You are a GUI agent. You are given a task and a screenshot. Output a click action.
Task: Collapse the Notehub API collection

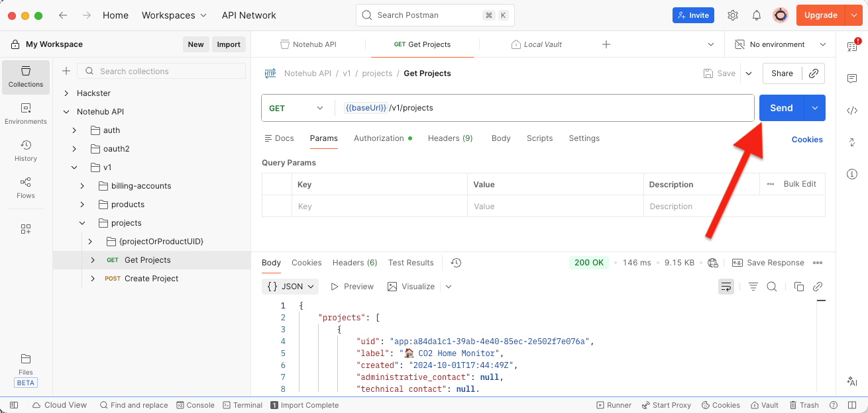click(66, 112)
